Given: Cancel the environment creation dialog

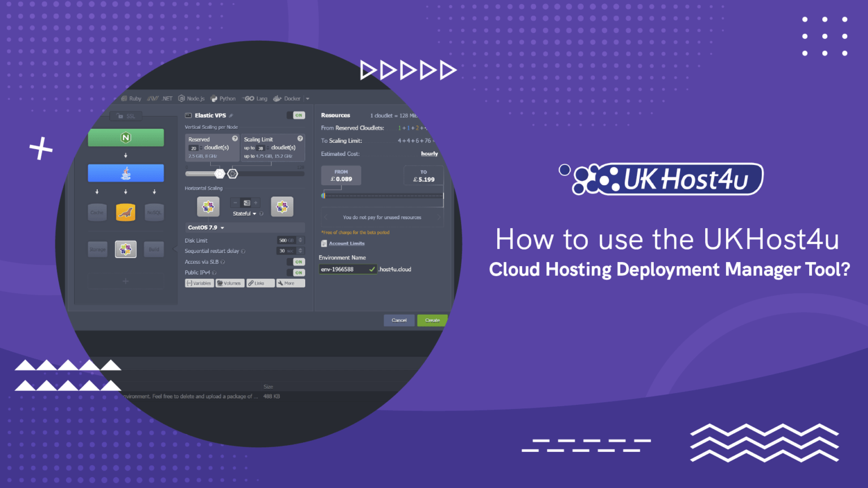Looking at the screenshot, I should (x=399, y=320).
